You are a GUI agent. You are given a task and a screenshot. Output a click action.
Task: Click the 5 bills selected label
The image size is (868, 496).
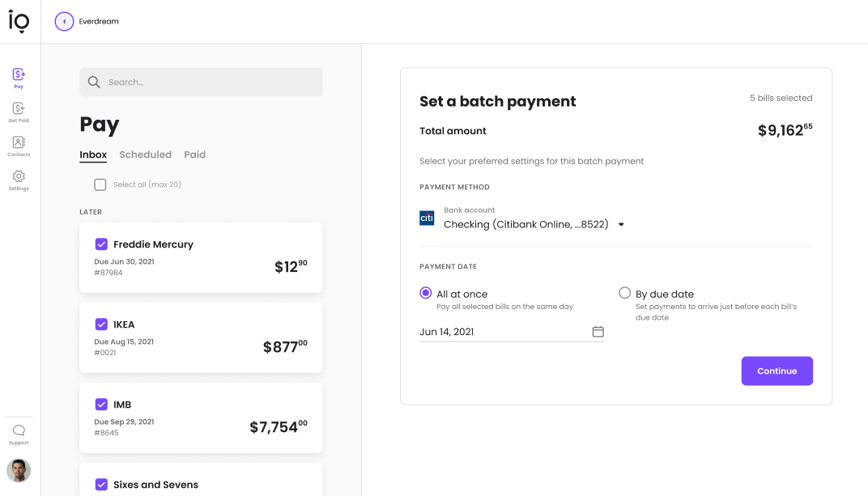[781, 98]
